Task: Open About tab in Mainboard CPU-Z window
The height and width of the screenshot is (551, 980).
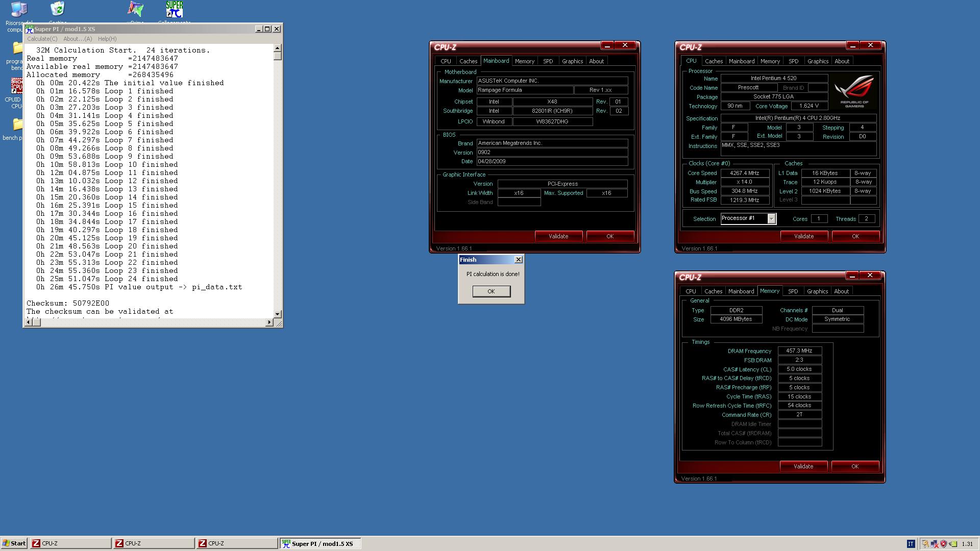Action: [596, 61]
